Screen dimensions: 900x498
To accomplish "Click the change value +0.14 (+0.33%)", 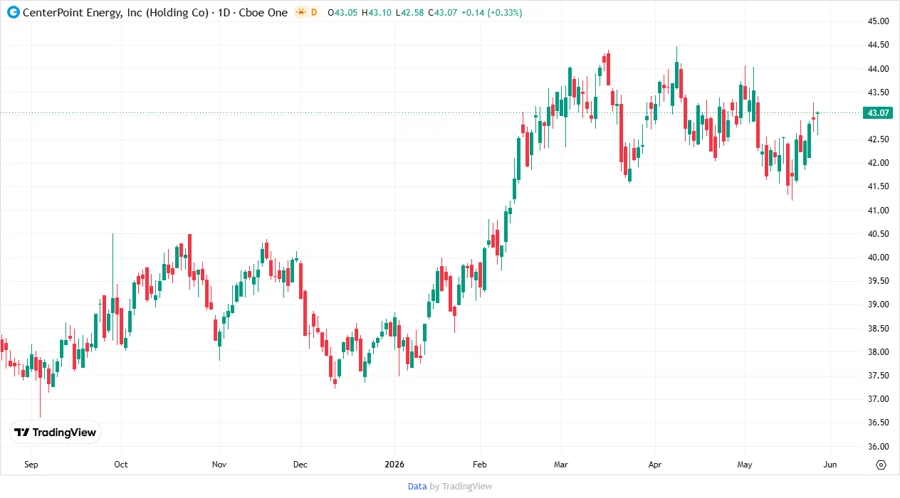I will coord(491,13).
